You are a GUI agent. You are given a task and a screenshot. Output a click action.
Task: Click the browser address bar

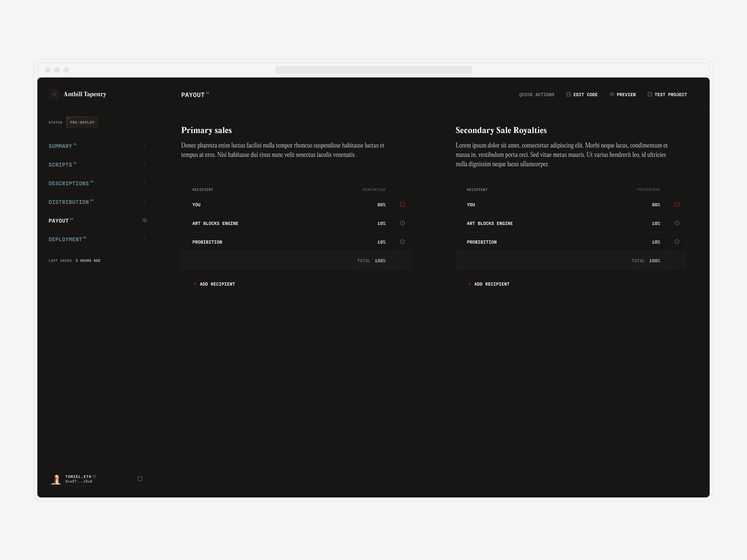click(373, 70)
